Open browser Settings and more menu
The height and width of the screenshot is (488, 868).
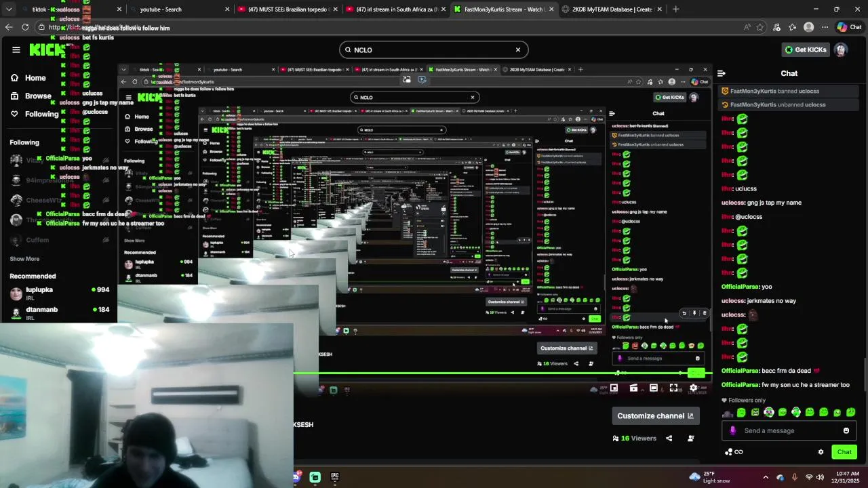(825, 27)
